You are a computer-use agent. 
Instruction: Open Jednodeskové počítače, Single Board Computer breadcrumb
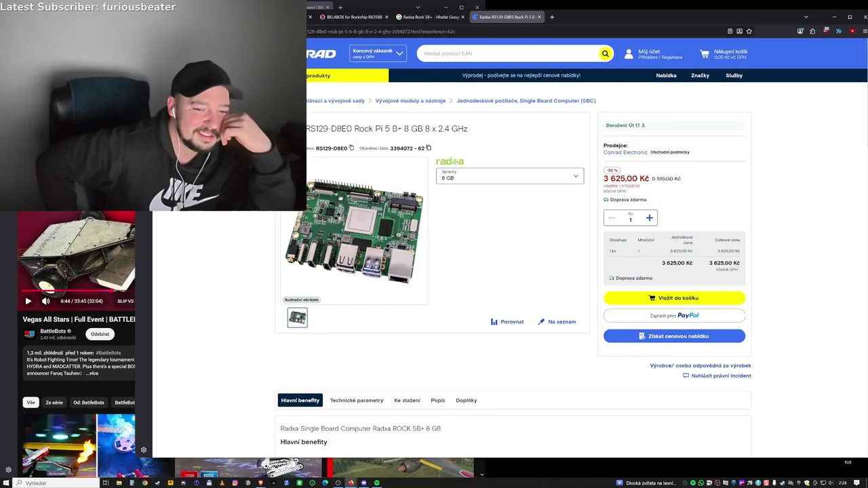pyautogui.click(x=526, y=101)
